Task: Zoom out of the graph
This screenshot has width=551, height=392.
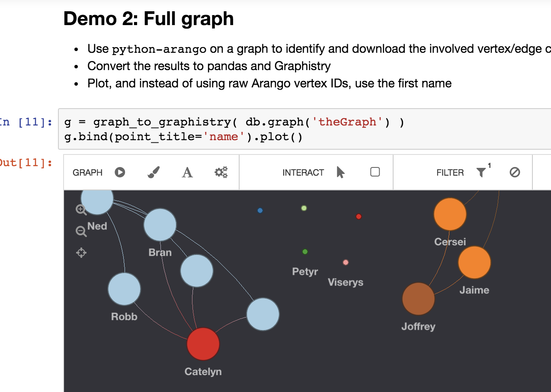Action: tap(81, 231)
